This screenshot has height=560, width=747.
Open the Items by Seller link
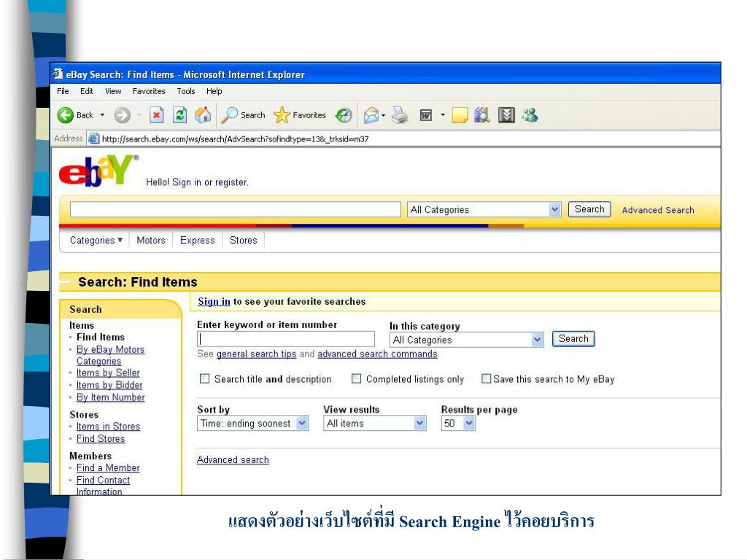tap(108, 373)
